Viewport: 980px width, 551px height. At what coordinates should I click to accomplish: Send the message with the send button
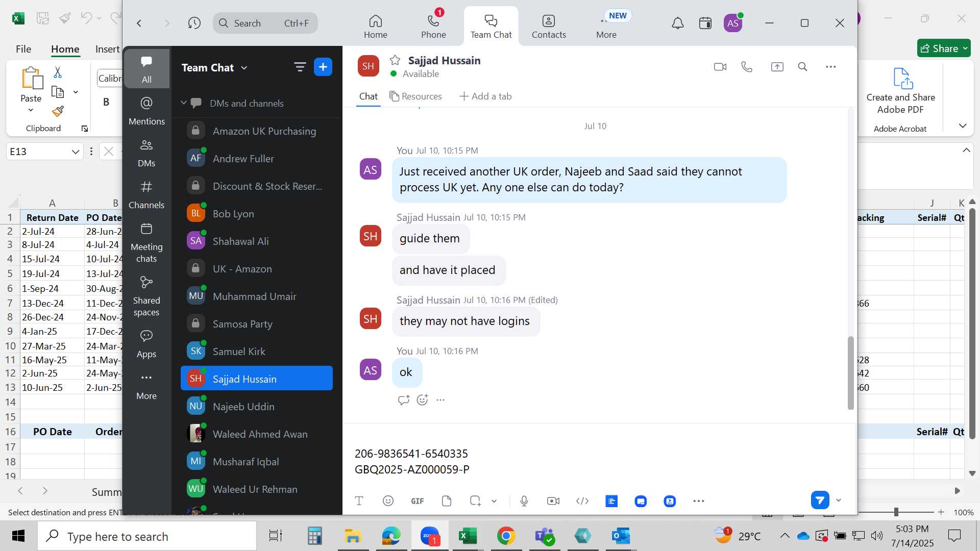click(820, 500)
